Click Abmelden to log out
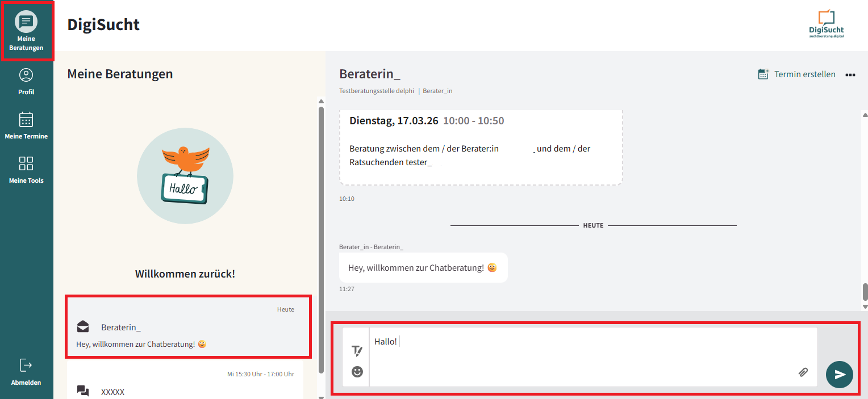 point(26,372)
